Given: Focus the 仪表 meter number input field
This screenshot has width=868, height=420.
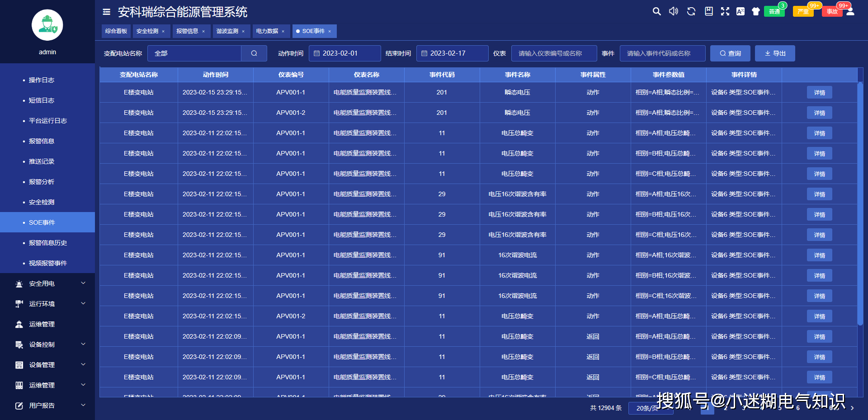Looking at the screenshot, I should (x=554, y=53).
